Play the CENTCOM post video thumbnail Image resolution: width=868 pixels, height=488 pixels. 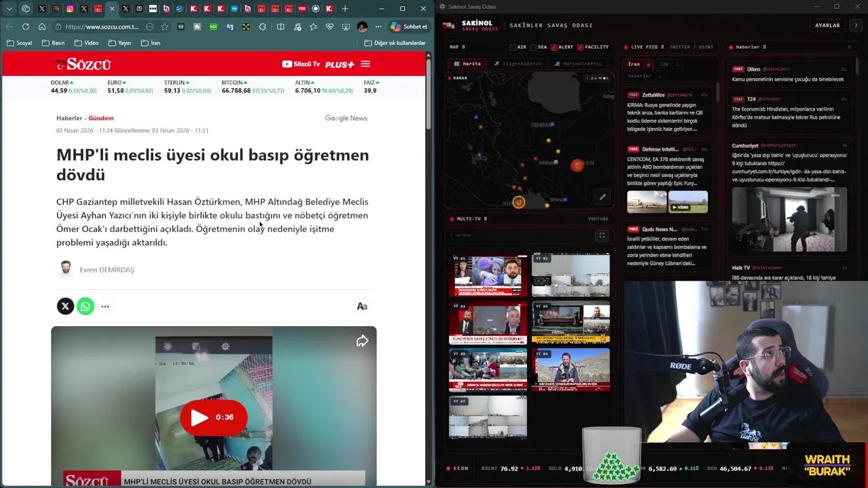[x=688, y=202]
